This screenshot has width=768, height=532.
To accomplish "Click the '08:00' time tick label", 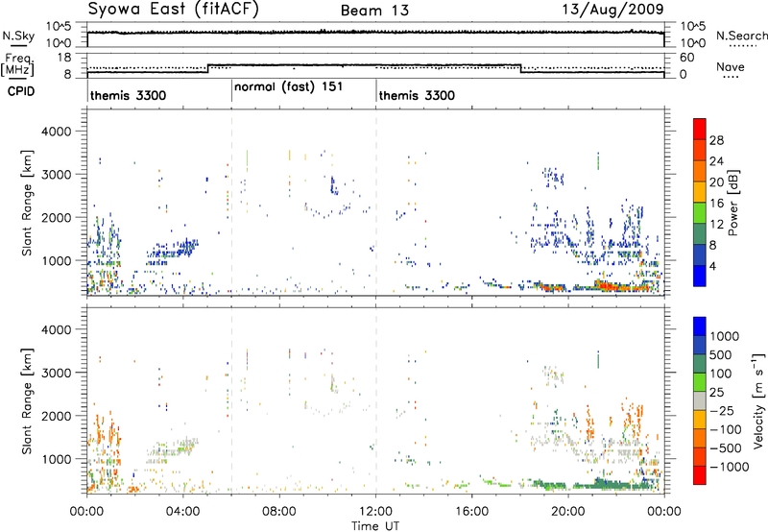I will coord(279,512).
